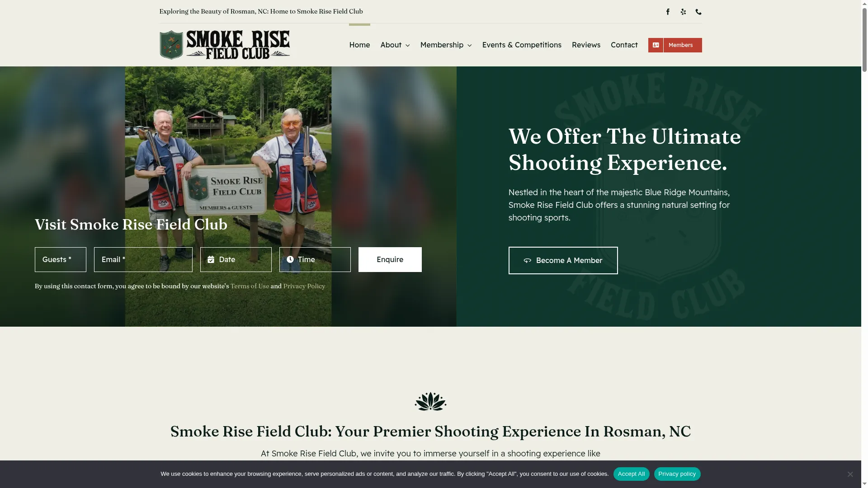Viewport: 868px width, 488px height.
Task: Open the Time picker field
Action: click(x=315, y=260)
